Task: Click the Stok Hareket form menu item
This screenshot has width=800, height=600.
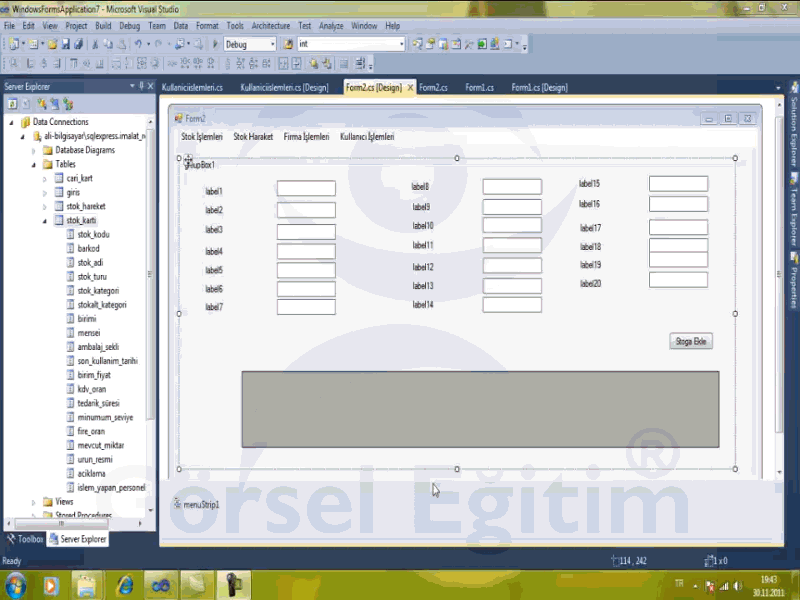Action: [x=253, y=137]
